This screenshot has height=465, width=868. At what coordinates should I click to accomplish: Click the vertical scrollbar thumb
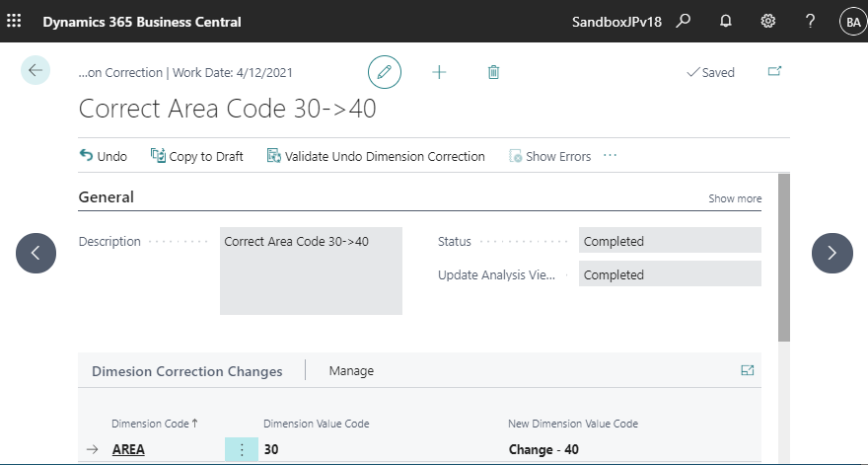point(784,257)
